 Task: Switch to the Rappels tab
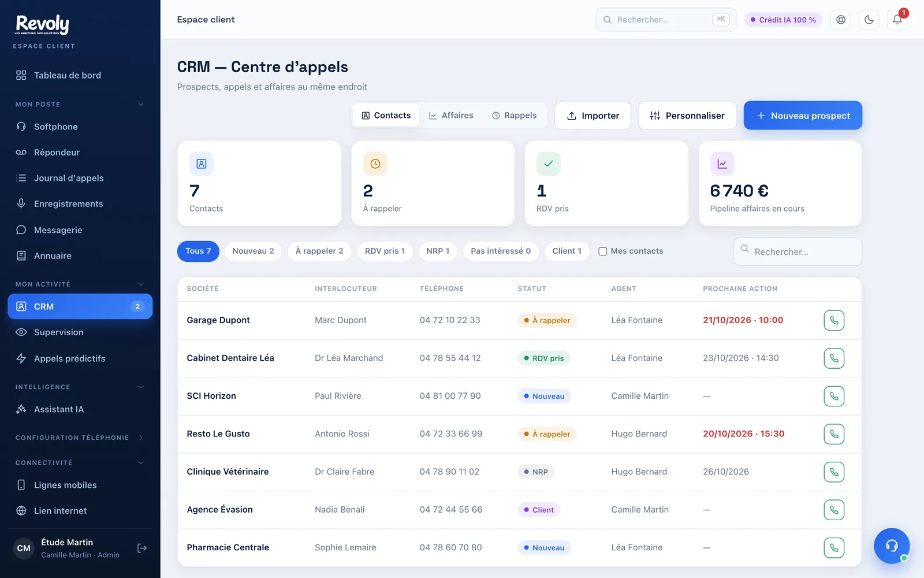click(x=515, y=116)
